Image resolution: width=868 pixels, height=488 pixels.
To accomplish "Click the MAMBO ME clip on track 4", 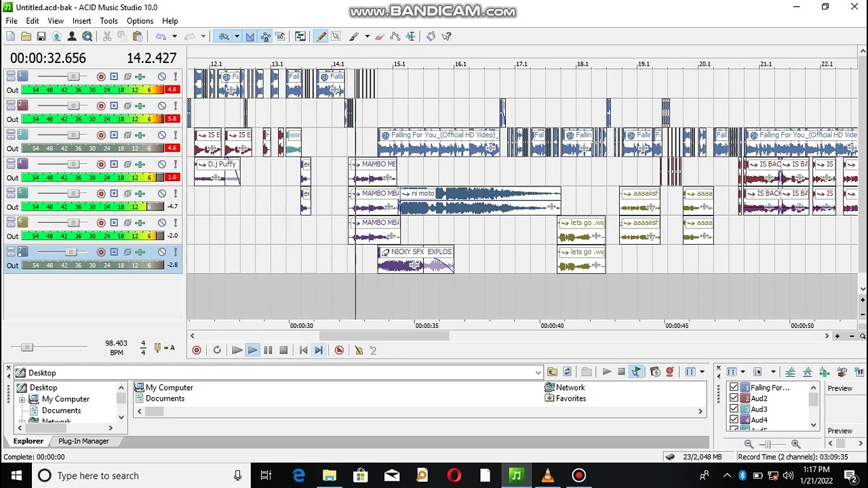I will click(x=372, y=172).
